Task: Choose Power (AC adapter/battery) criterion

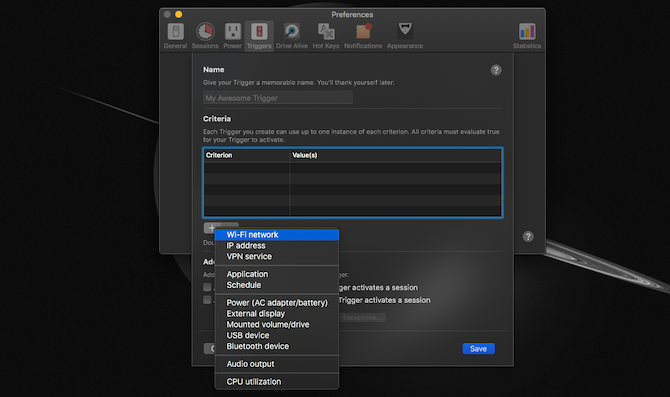Action: pos(277,303)
